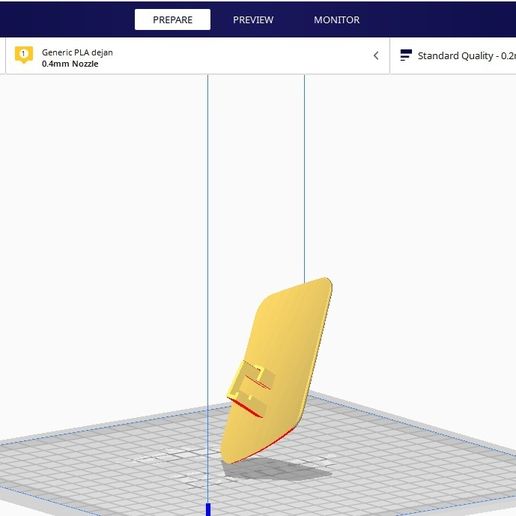Switch to the MONITOR tab
This screenshot has height=516, width=516.
[x=337, y=20]
